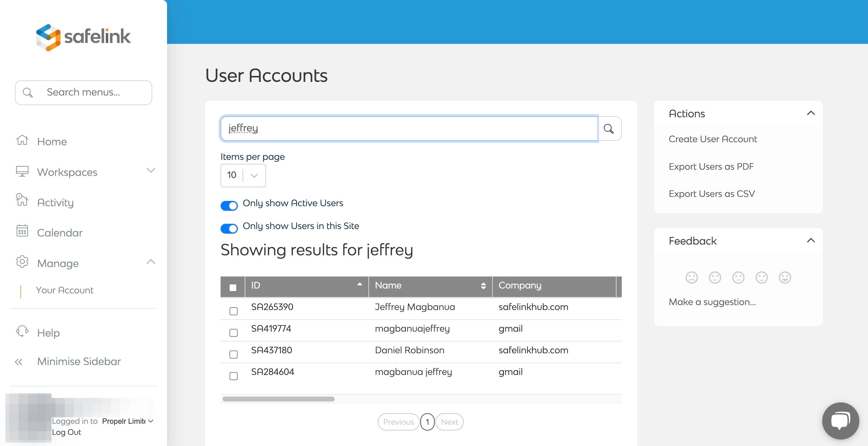This screenshot has width=868, height=446.
Task: Open the Items per page dropdown
Action: [243, 175]
